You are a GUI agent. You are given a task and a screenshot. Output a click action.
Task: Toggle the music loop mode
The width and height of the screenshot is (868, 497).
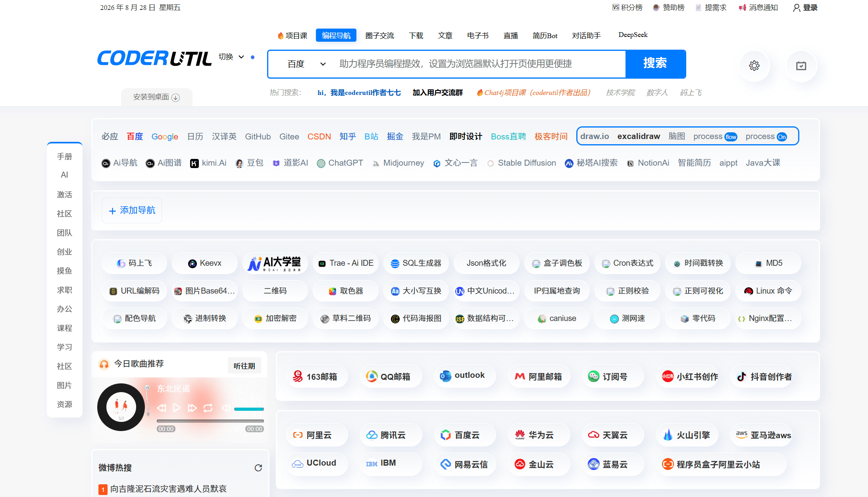(x=208, y=408)
